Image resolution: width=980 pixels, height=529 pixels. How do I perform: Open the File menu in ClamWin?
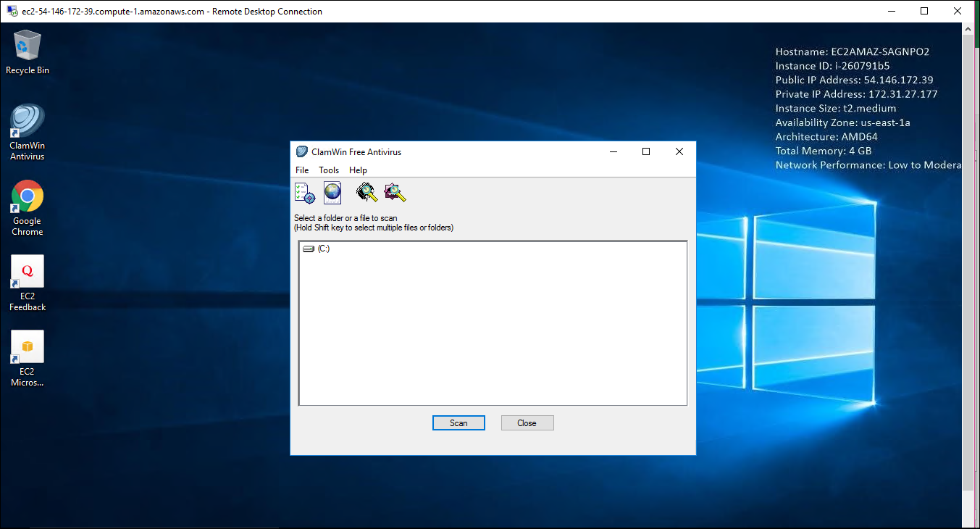[302, 170]
